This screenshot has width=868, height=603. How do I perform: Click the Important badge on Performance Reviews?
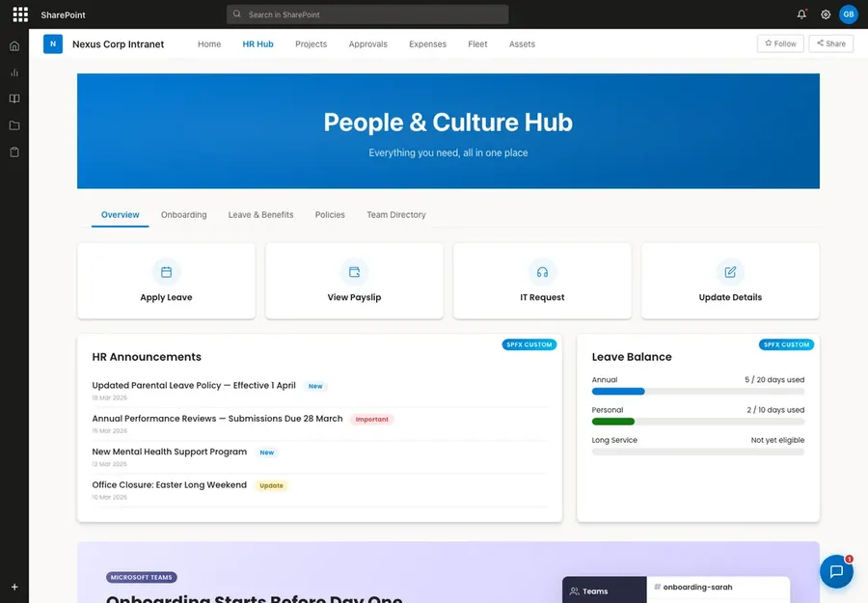tap(372, 419)
